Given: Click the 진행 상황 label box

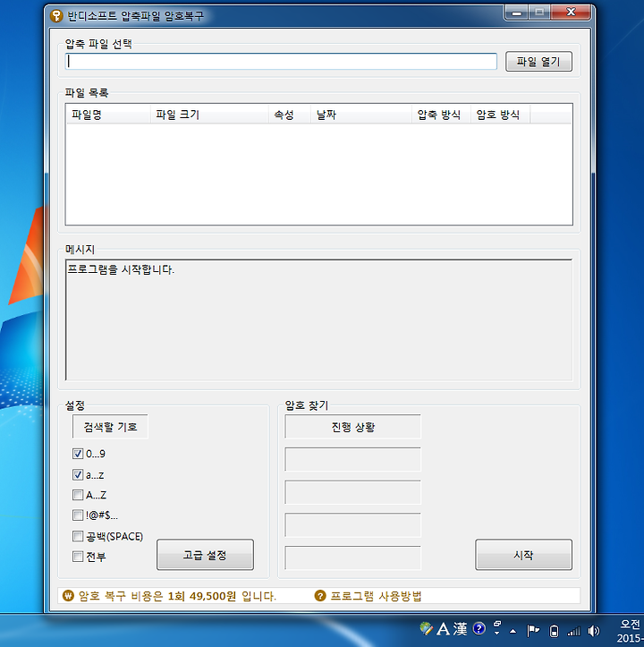Looking at the screenshot, I should coord(352,427).
